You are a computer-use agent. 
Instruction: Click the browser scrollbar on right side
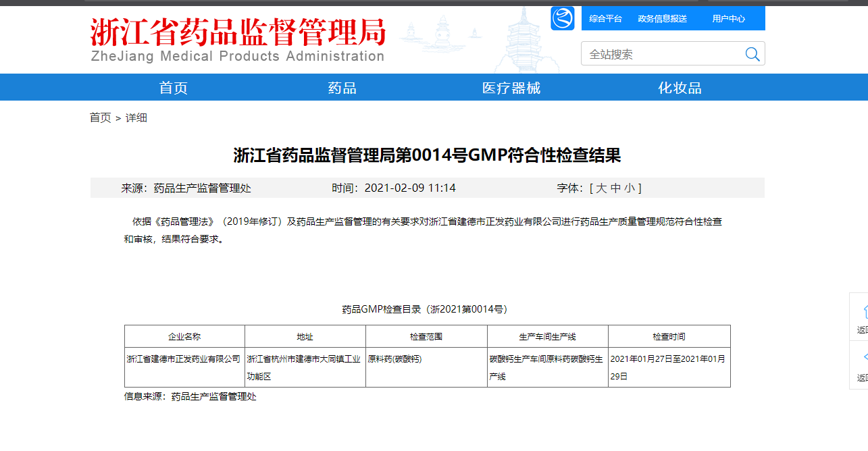pos(865,203)
